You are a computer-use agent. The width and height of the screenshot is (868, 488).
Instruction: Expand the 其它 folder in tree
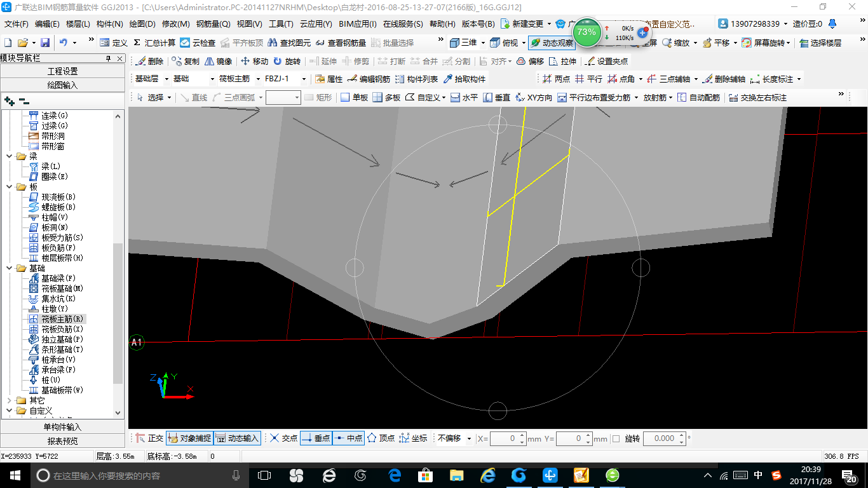click(9, 401)
